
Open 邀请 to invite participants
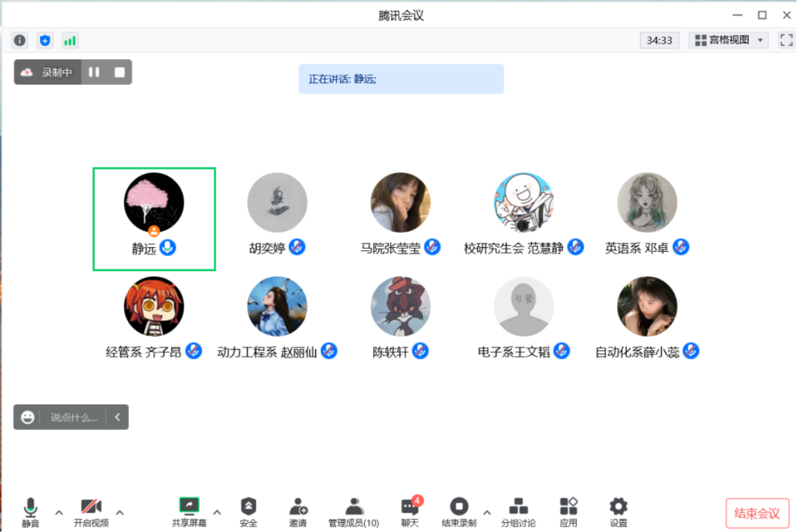click(298, 512)
